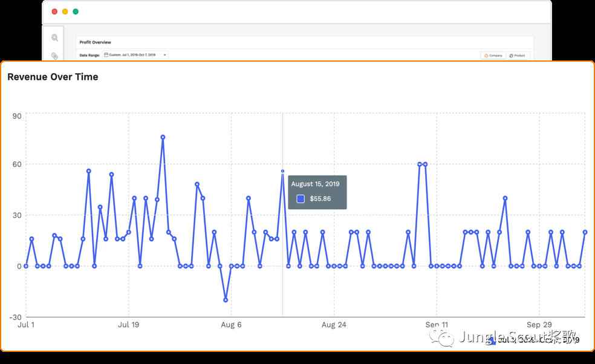Click the yellow window minimize button

(x=65, y=11)
